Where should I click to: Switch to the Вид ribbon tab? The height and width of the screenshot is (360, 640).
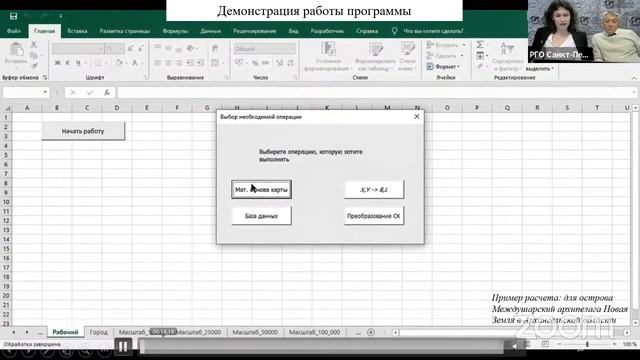pos(293,31)
